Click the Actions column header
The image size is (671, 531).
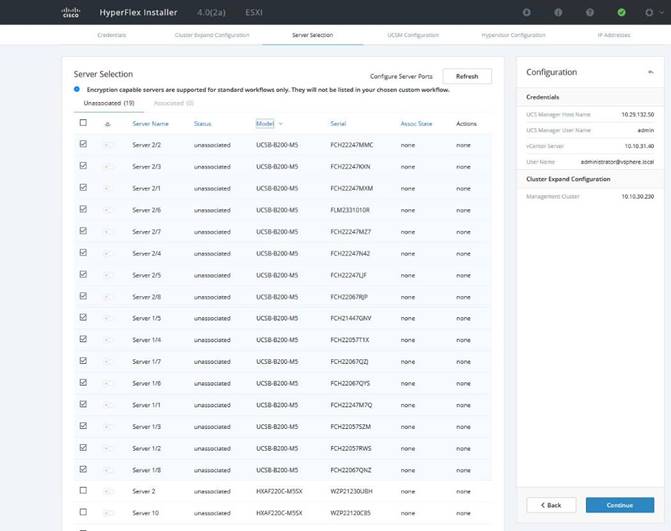coord(466,124)
